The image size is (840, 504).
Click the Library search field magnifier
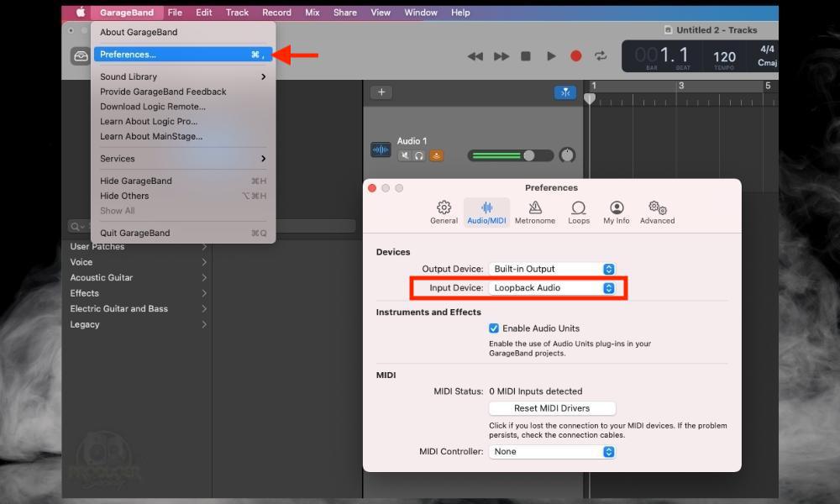click(76, 227)
